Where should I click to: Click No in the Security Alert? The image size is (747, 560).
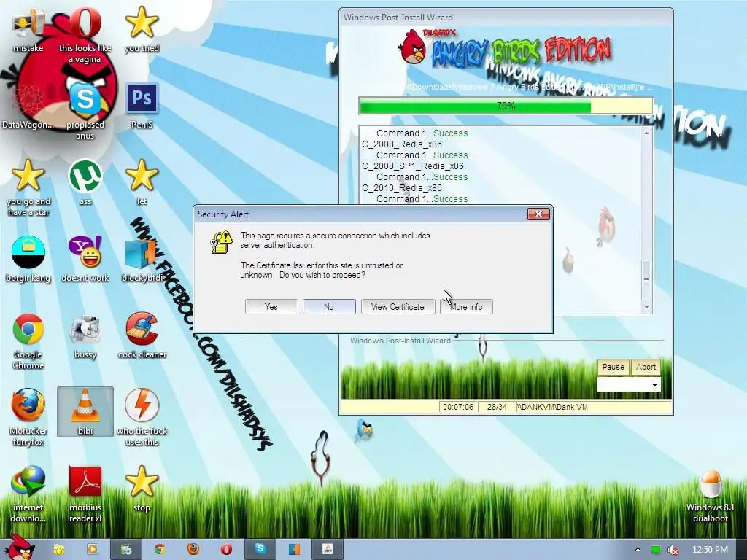coord(329,307)
